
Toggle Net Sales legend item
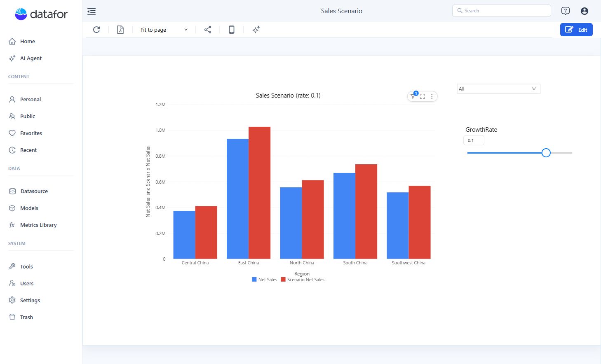click(x=265, y=280)
